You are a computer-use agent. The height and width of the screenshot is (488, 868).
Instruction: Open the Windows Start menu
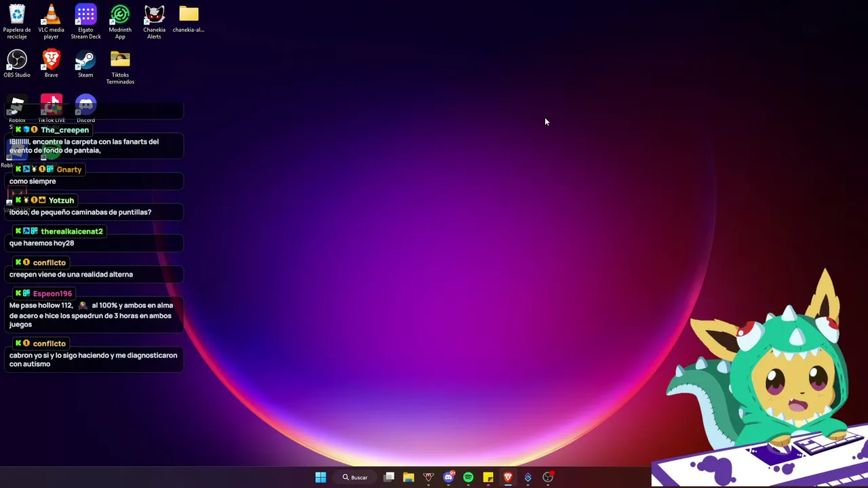tap(321, 477)
